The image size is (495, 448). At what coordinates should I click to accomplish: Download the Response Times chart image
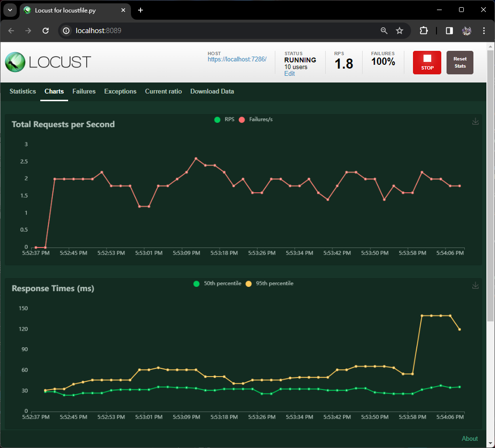click(x=475, y=285)
